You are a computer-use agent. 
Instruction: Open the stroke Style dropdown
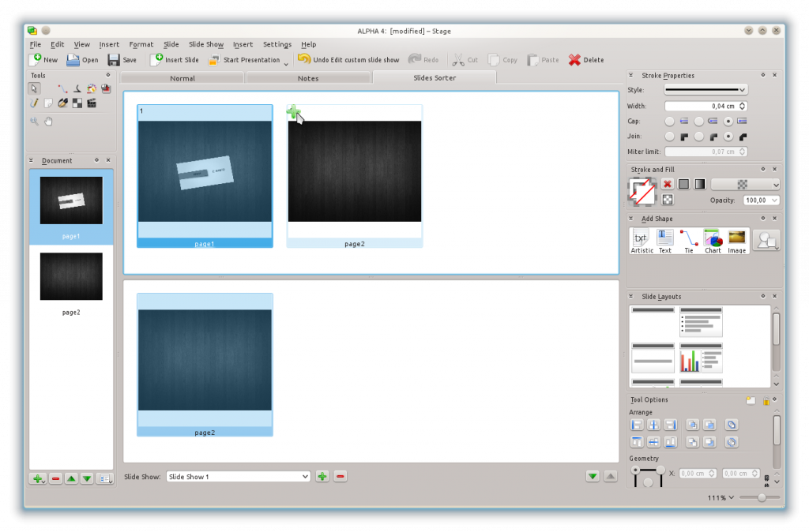point(706,90)
